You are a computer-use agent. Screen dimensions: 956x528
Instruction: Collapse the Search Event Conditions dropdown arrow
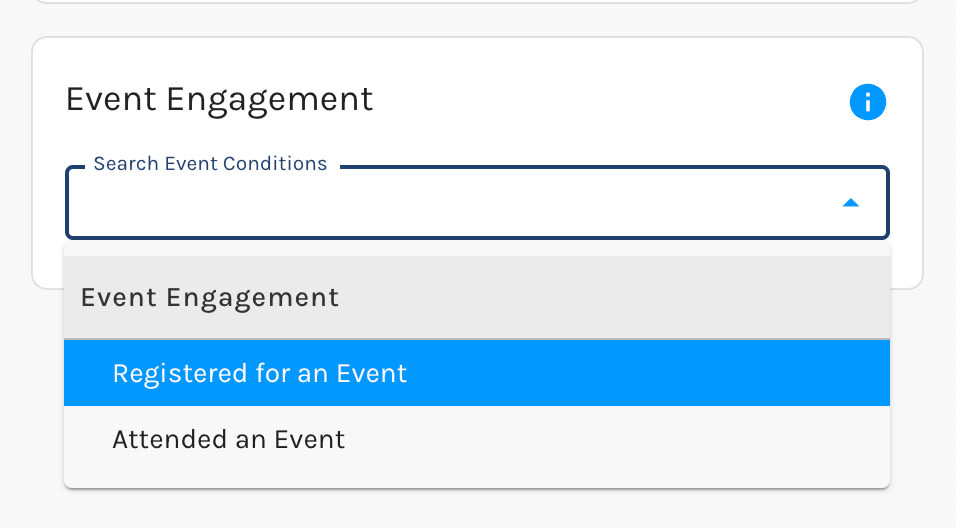coord(850,203)
